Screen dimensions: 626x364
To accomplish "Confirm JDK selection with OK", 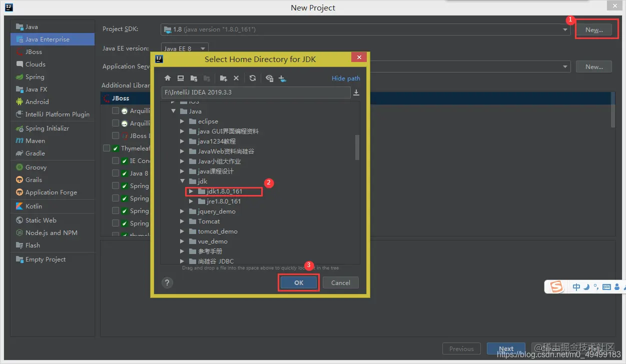I will pos(299,282).
